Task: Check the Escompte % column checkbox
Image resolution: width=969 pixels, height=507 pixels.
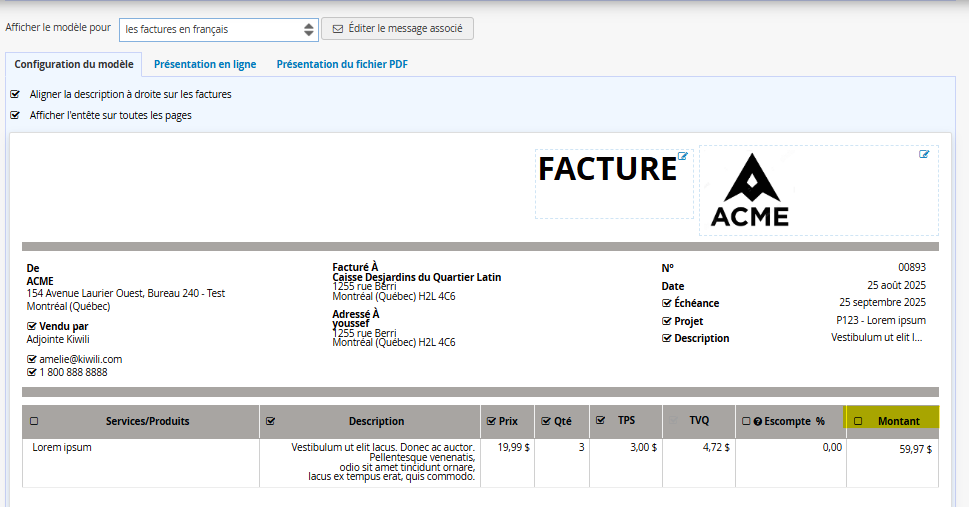Action: [x=746, y=421]
